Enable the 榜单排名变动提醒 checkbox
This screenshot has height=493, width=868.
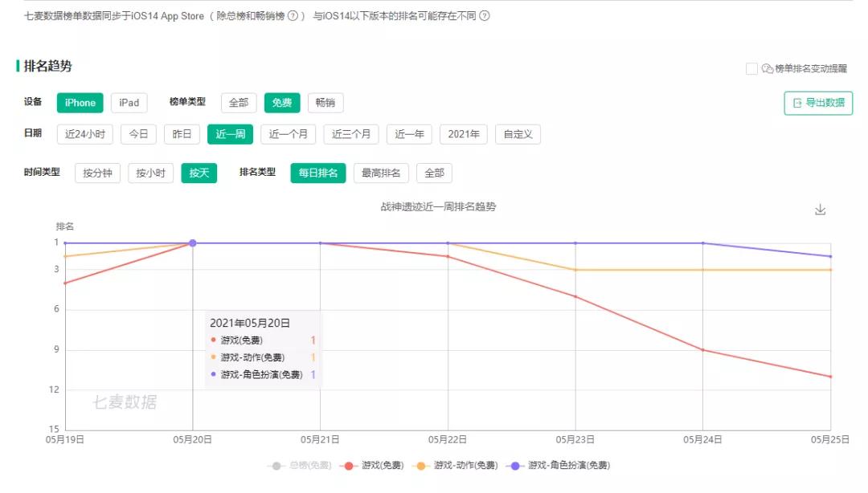point(753,68)
